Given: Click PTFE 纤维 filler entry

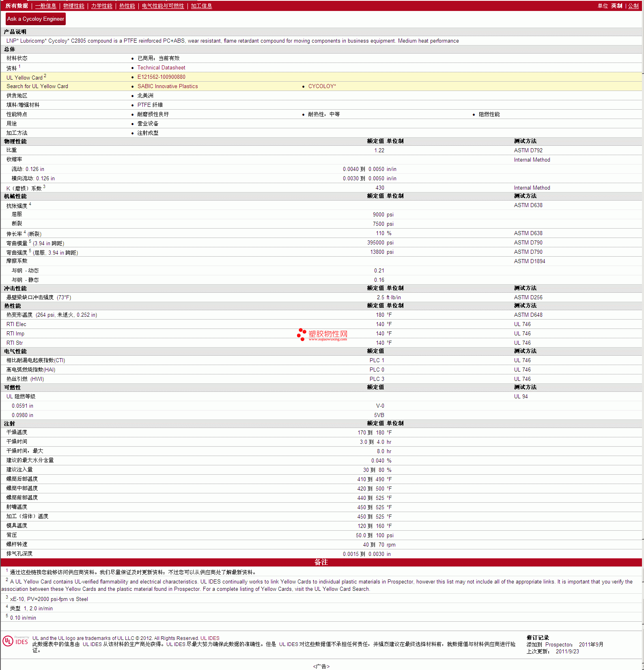Looking at the screenshot, I should click(x=150, y=105).
